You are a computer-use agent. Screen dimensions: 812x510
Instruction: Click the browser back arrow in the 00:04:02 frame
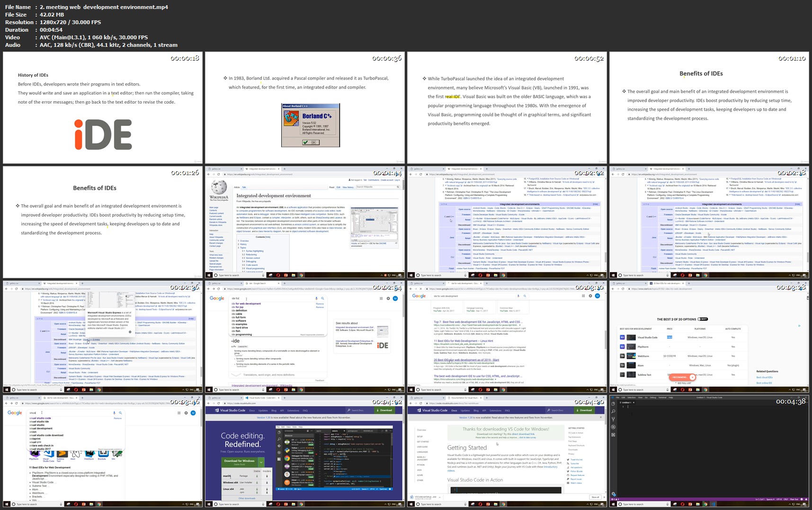pyautogui.click(x=208, y=403)
